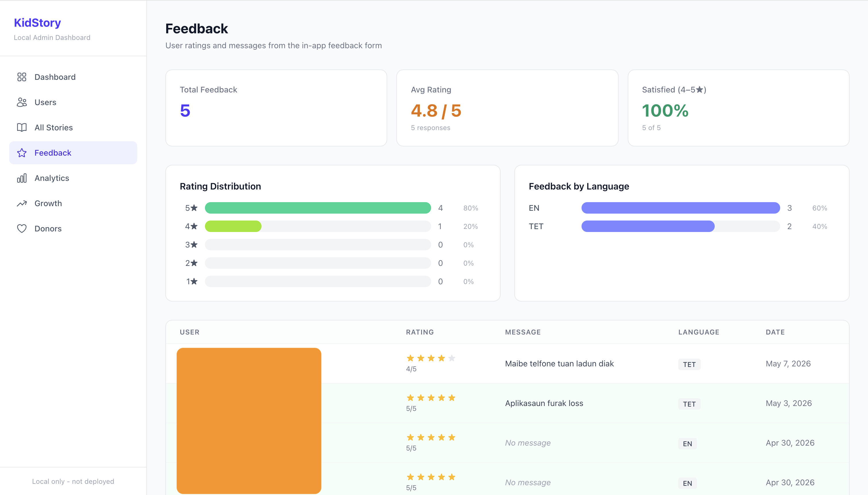Click the Feedback star icon in sidebar

(x=22, y=153)
